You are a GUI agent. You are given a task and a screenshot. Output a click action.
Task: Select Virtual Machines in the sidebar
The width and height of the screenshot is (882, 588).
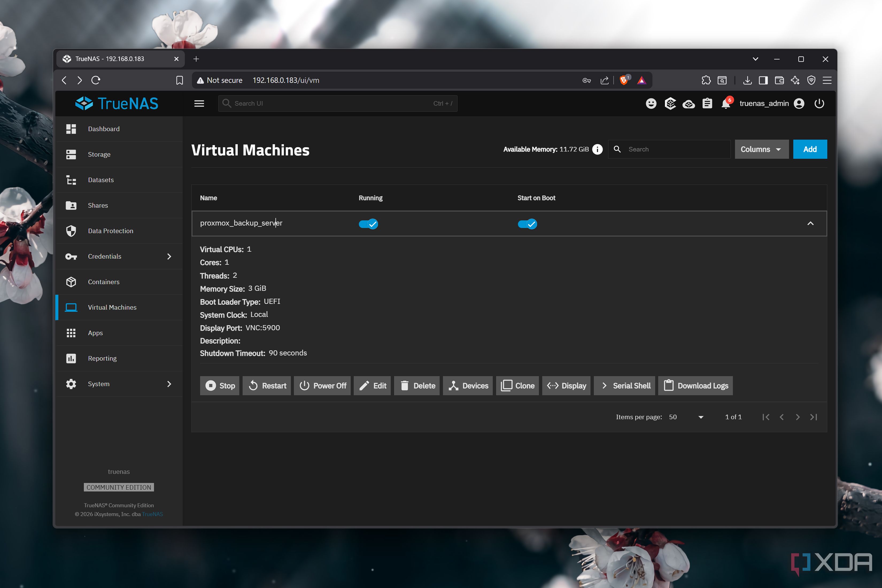pyautogui.click(x=119, y=308)
